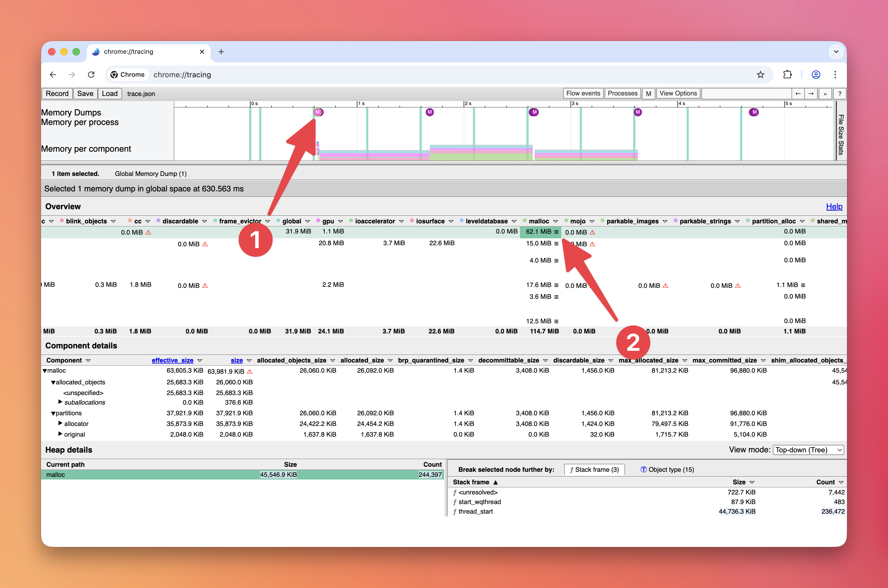This screenshot has width=888, height=588.
Task: Click the 15.0 MiB malloc cell
Action: [540, 243]
